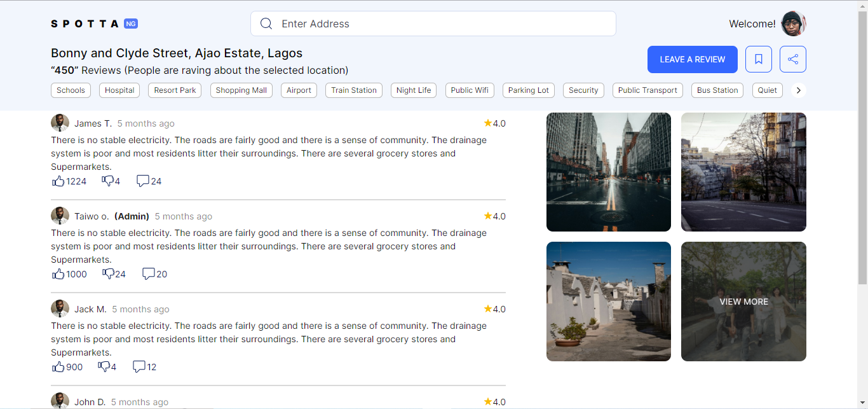Screen dimensions: 868x409
Task: Click the star rating on James T.'s review
Action: (x=494, y=123)
